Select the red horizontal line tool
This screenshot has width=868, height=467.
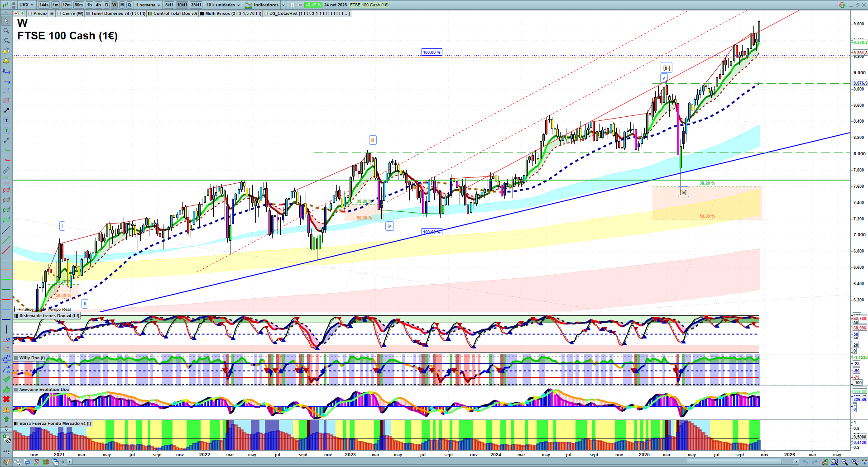6,300
